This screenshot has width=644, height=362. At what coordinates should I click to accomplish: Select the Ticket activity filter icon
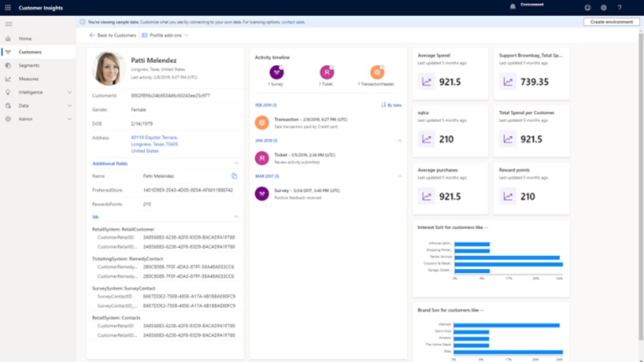click(x=327, y=72)
